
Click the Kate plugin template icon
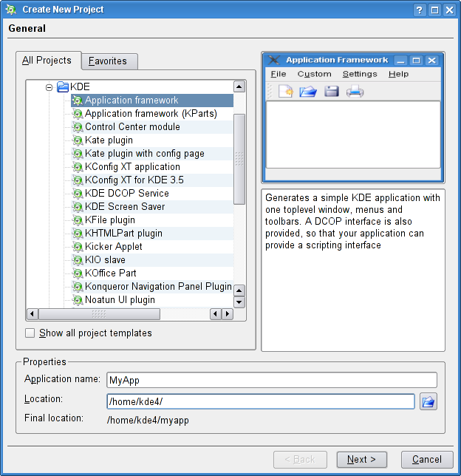(x=78, y=140)
